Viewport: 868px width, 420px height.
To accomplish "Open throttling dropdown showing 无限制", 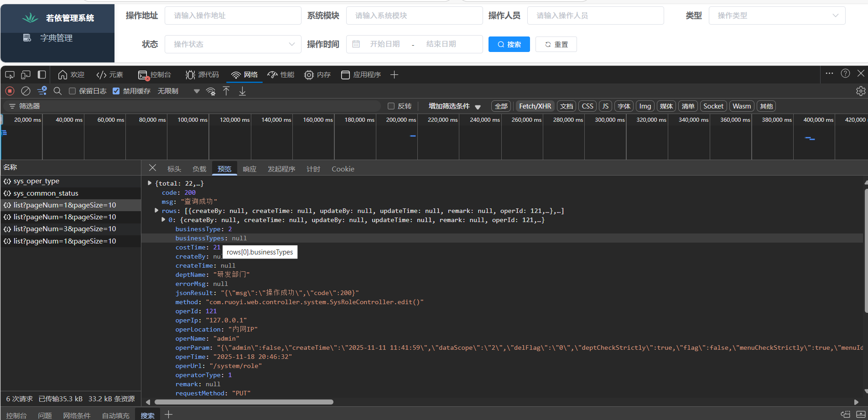I will [x=178, y=91].
